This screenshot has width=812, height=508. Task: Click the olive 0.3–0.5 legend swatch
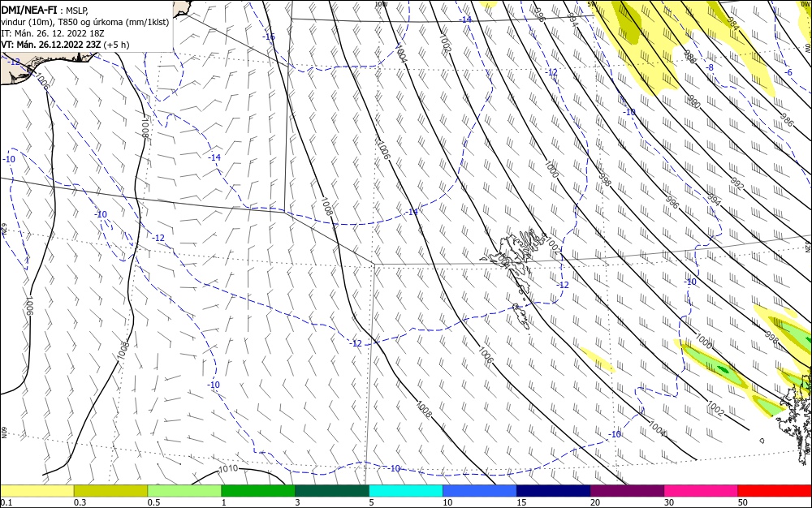(x=110, y=491)
